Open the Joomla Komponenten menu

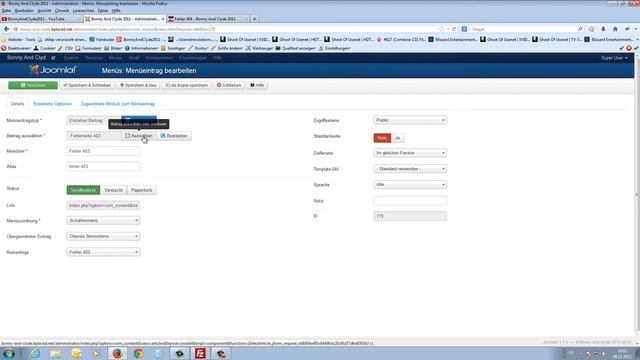[159, 58]
